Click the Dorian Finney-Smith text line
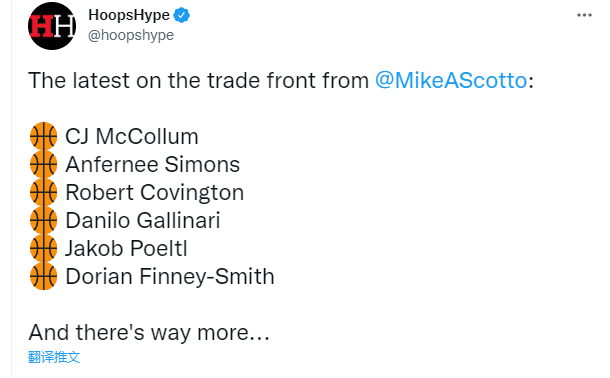Image resolution: width=610 pixels, height=378 pixels. pyautogui.click(x=170, y=276)
